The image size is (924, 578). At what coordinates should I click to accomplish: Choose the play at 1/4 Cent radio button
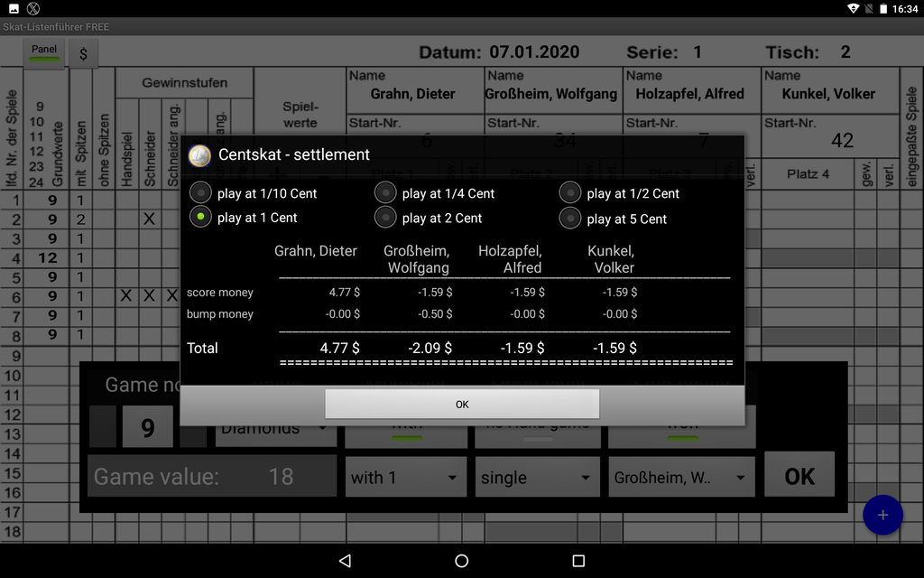click(x=385, y=193)
